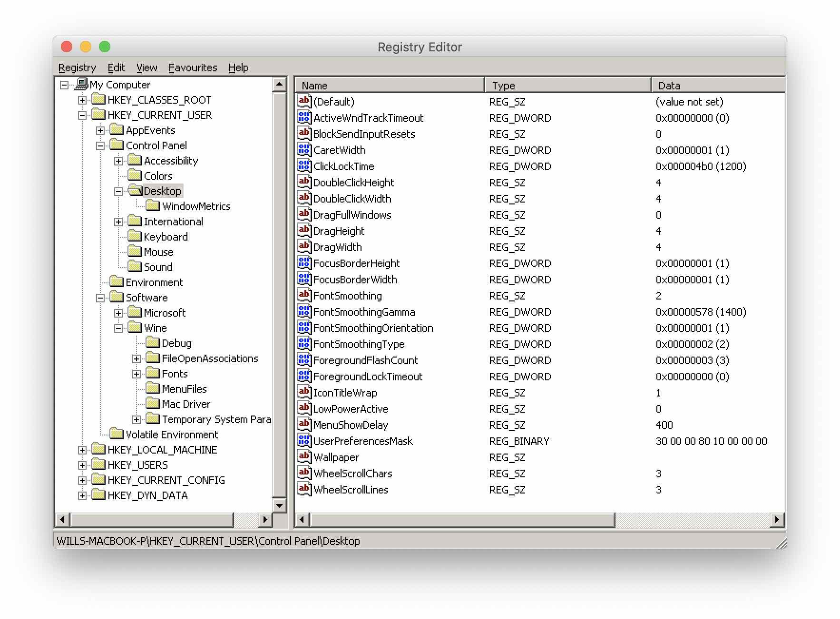Sort values by Data column header
This screenshot has width=840, height=619.
click(x=718, y=85)
